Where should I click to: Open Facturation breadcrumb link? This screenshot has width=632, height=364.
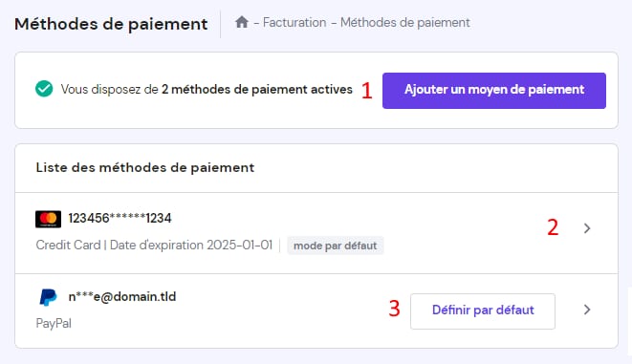pyautogui.click(x=294, y=23)
